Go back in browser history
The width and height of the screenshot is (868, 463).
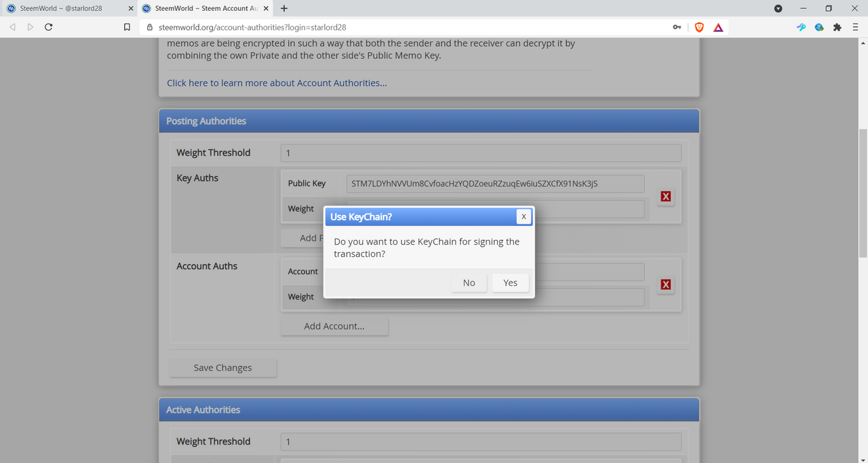tap(12, 27)
